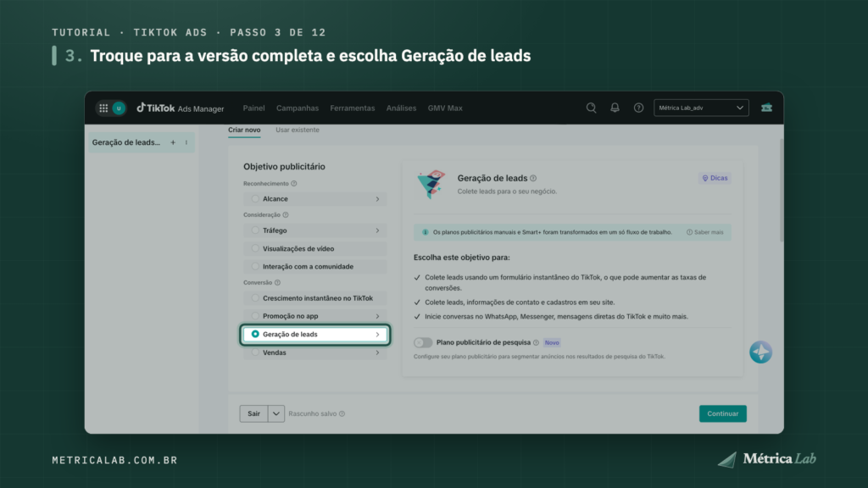868x488 pixels.
Task: Open help question mark icon
Action: [638, 108]
